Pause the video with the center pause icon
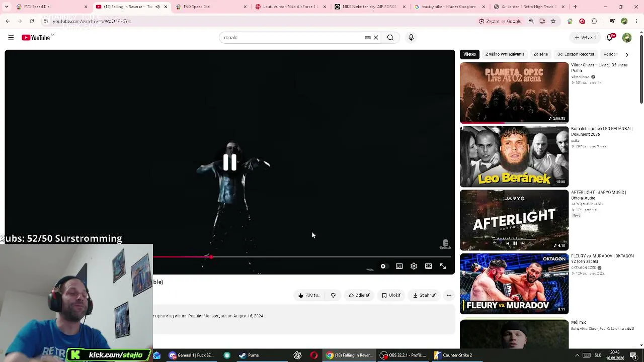 click(230, 162)
